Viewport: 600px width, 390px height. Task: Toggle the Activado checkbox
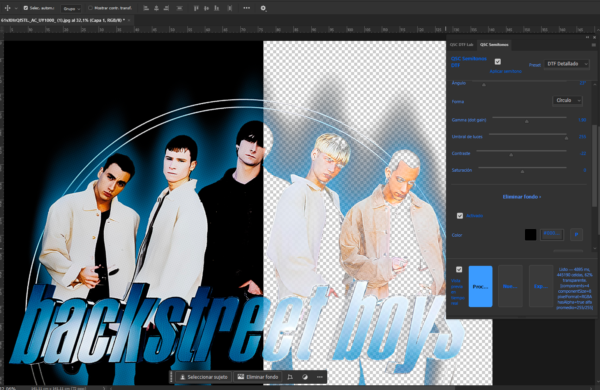pos(460,216)
